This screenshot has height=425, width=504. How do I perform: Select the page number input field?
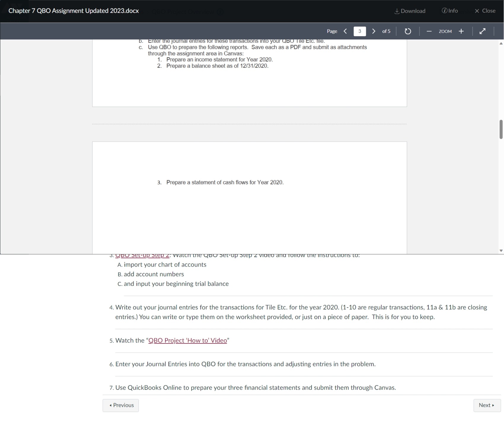tap(359, 31)
